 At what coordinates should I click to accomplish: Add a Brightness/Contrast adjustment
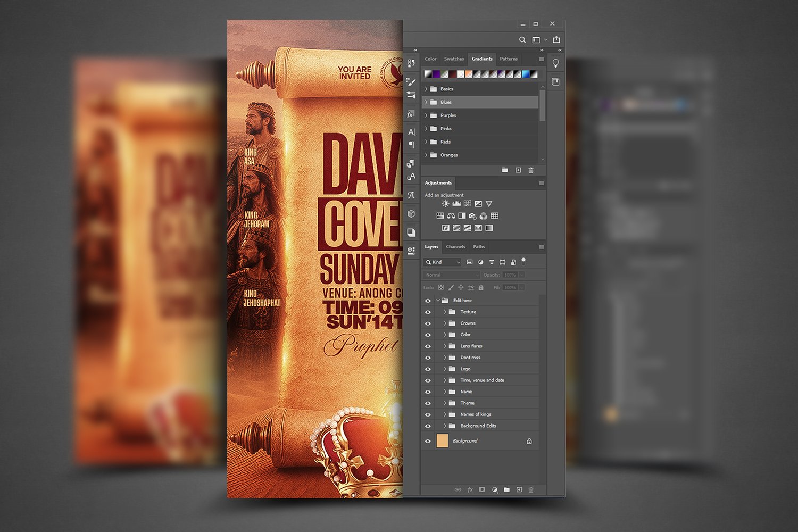445,204
